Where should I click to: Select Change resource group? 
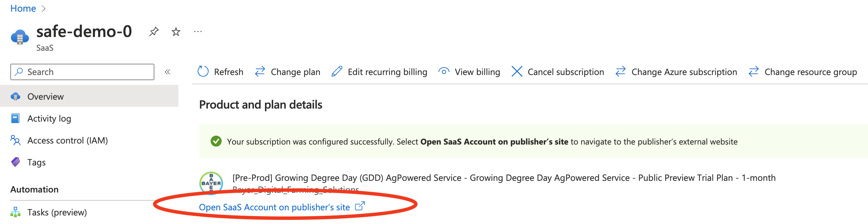point(802,72)
